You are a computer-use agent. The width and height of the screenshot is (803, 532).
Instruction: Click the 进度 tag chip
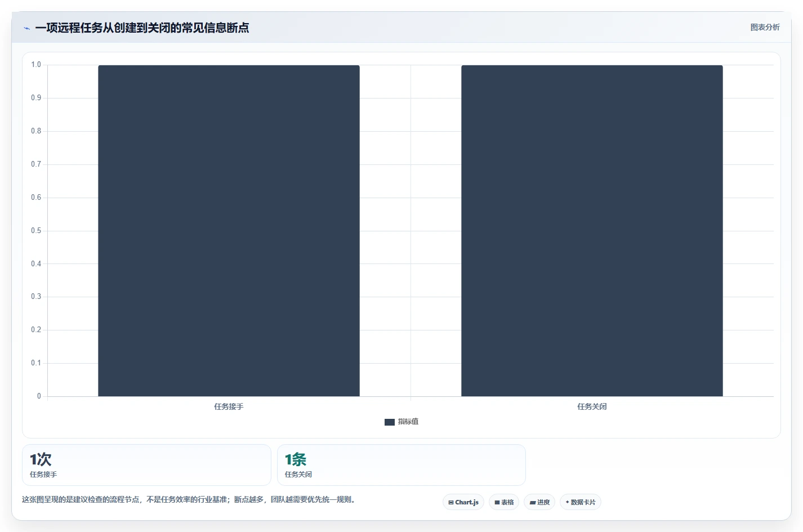click(539, 502)
